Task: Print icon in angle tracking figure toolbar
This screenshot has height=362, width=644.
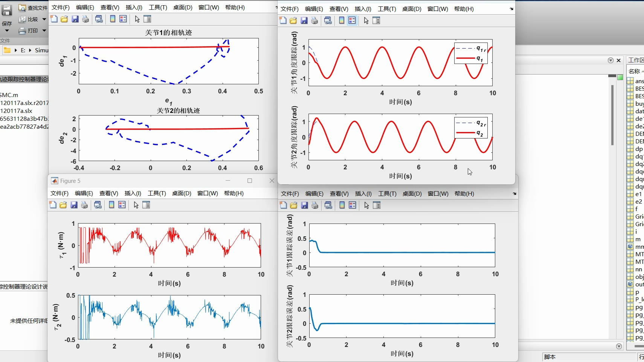Action: [314, 20]
